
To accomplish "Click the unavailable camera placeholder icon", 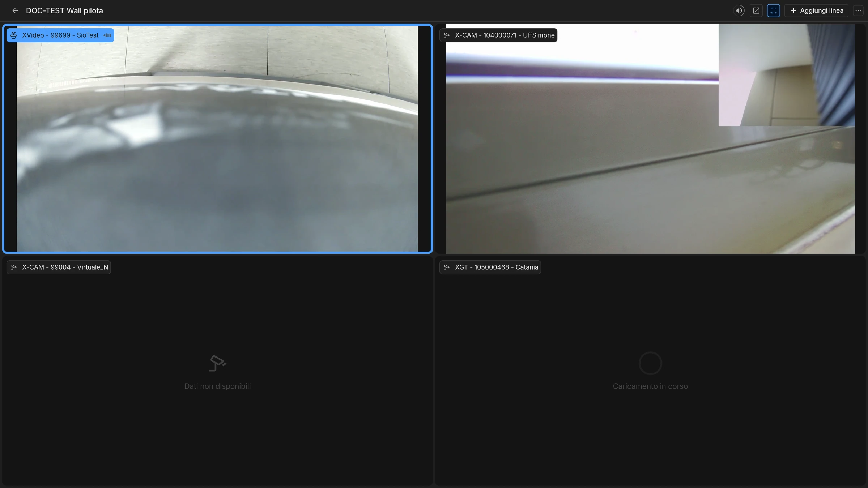I will point(217,363).
